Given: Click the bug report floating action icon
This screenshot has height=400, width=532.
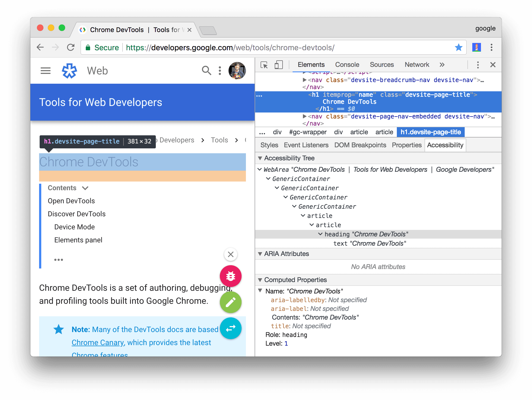Looking at the screenshot, I should tap(230, 276).
